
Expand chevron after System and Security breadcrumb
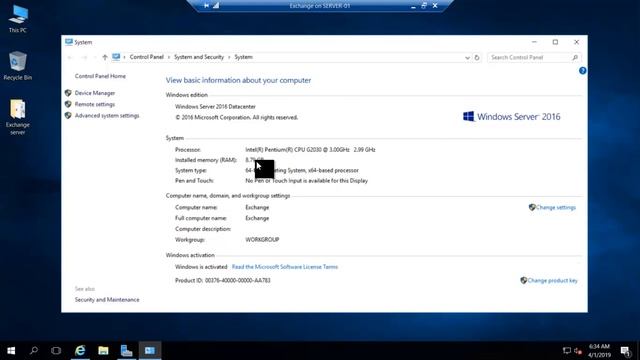click(229, 57)
